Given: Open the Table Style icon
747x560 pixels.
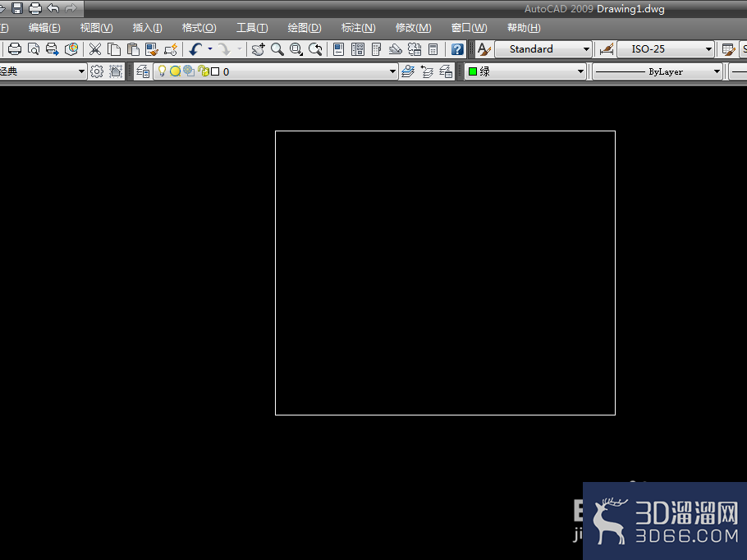Looking at the screenshot, I should coord(728,49).
